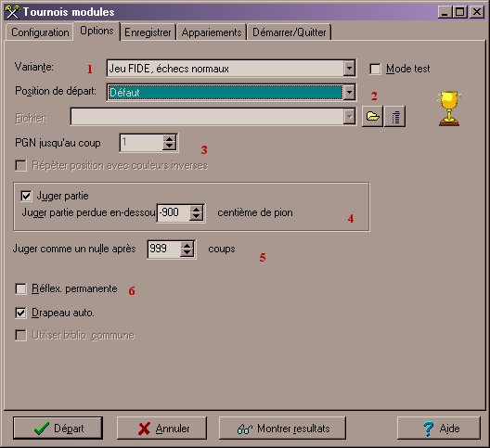Disable the Drapeau auto. checkbox
Image resolution: width=490 pixels, height=448 pixels.
21,313
